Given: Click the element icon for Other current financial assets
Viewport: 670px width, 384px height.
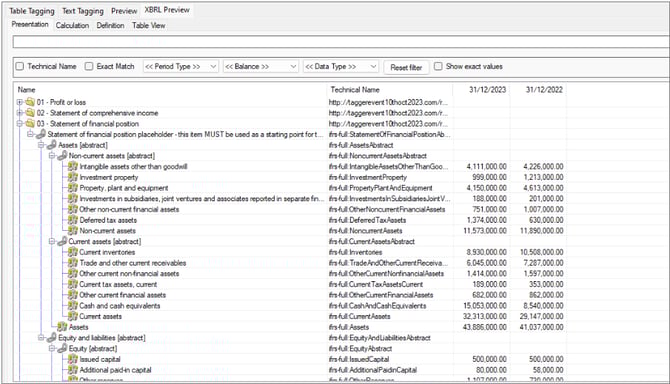Looking at the screenshot, I should pyautogui.click(x=73, y=295).
